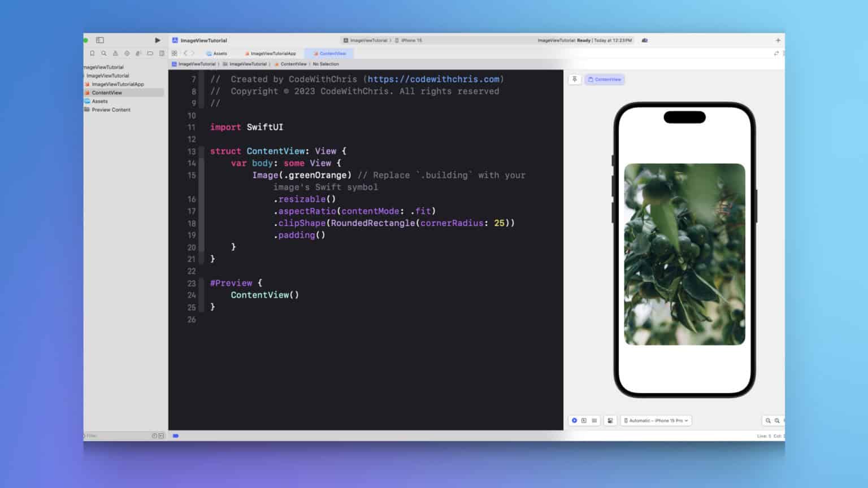The width and height of the screenshot is (868, 488).
Task: Pin the preview with the pin icon
Action: (575, 80)
